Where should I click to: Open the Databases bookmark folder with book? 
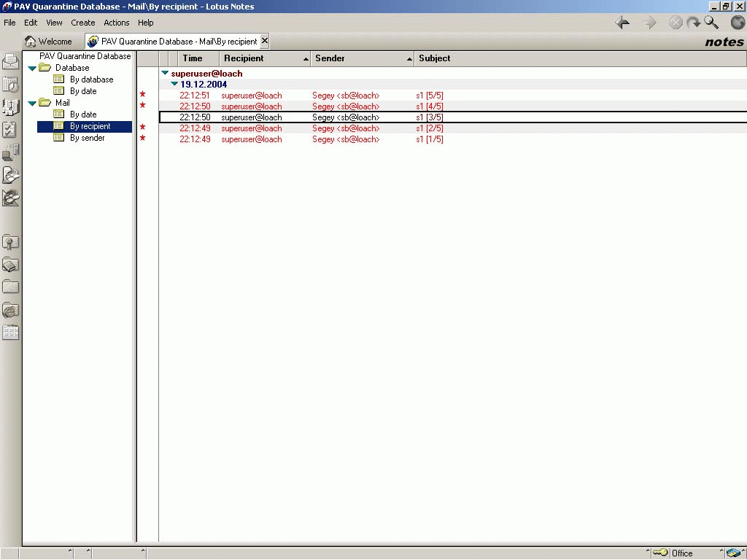point(10,265)
